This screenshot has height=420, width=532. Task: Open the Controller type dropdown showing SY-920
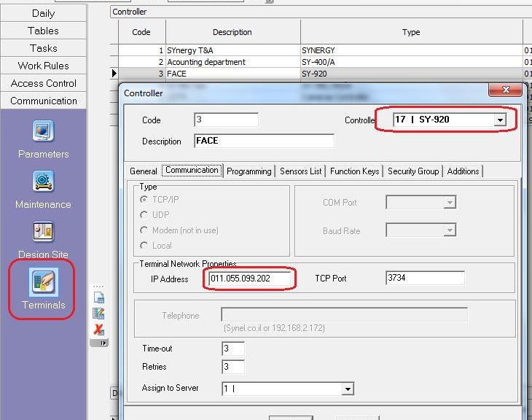tap(499, 120)
